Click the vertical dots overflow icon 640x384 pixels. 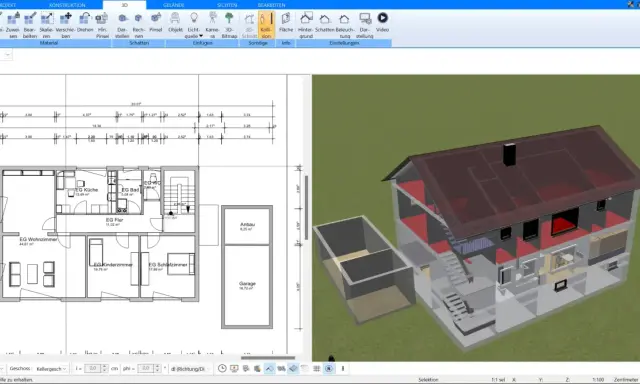343,368
